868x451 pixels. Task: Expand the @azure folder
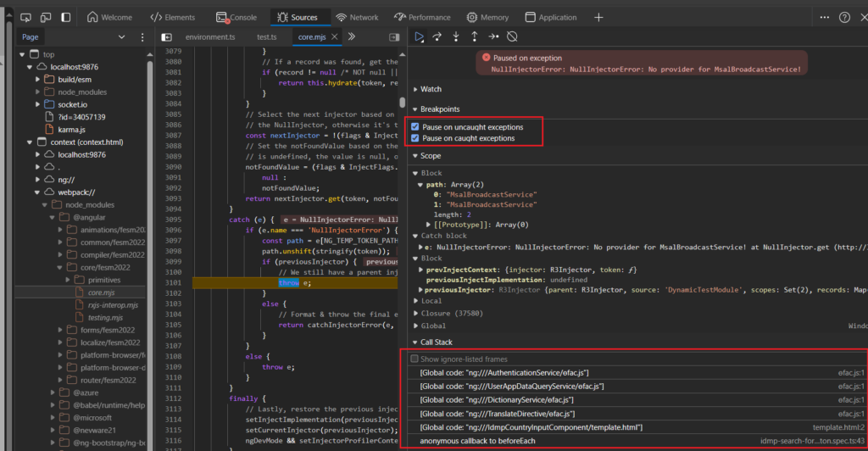point(53,393)
